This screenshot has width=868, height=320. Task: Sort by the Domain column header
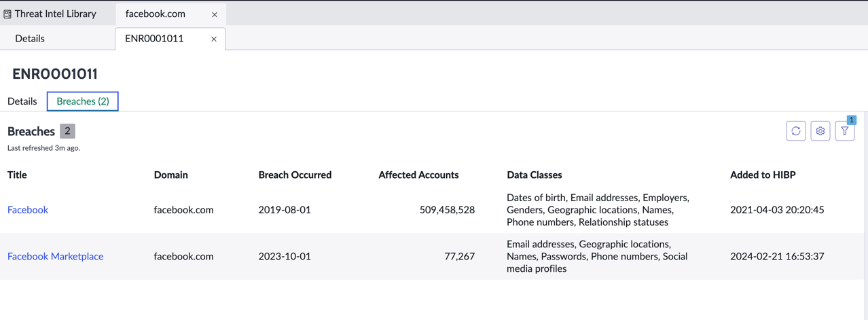[171, 175]
